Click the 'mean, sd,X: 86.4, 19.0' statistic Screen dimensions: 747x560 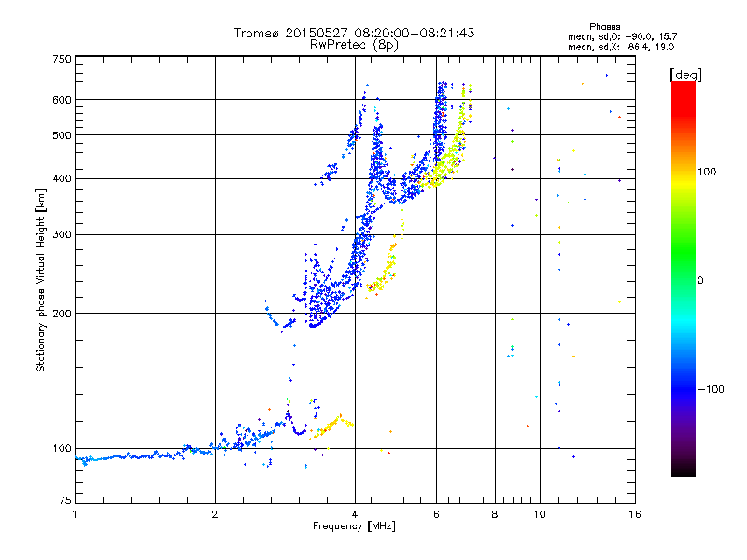pos(621,47)
